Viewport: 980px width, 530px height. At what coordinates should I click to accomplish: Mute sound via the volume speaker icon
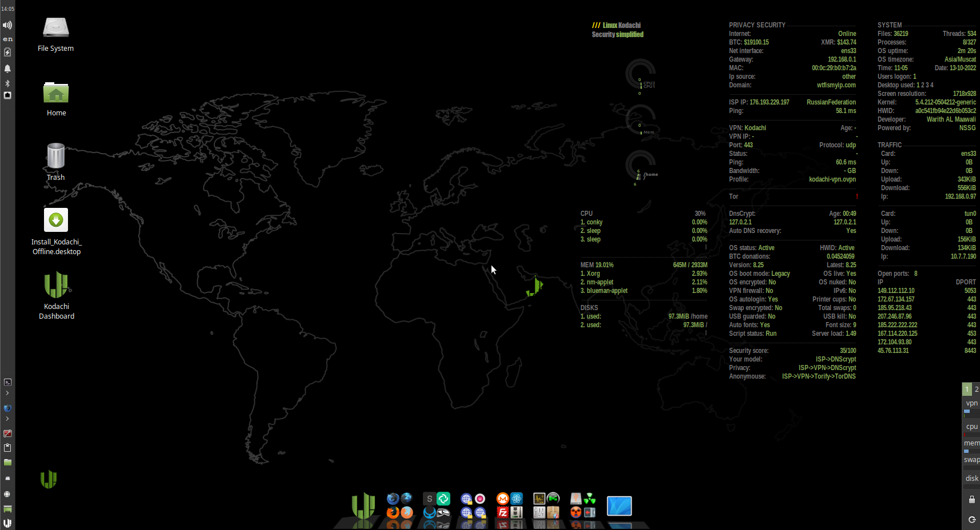click(x=7, y=25)
